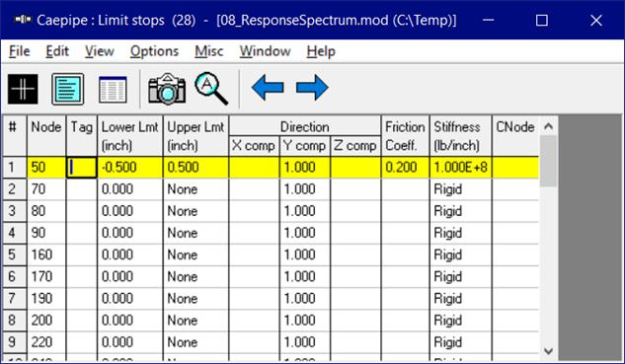Click node cell 160
The height and width of the screenshot is (364, 625).
[x=46, y=255]
